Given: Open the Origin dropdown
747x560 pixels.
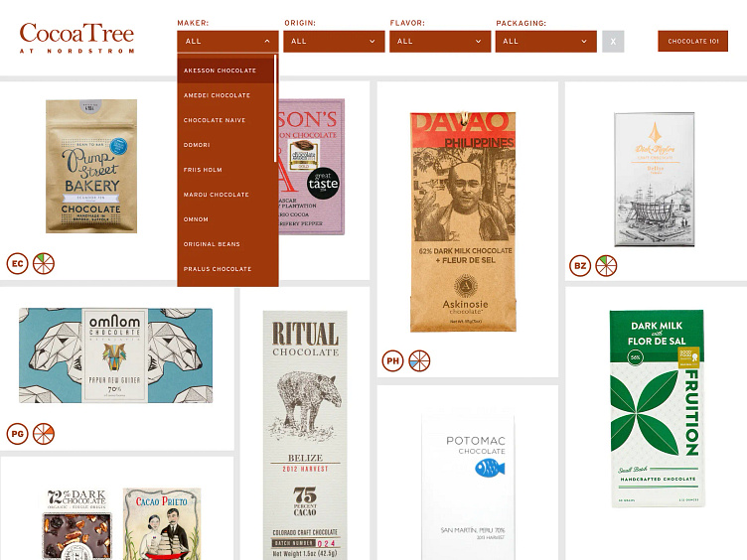Looking at the screenshot, I should (334, 42).
